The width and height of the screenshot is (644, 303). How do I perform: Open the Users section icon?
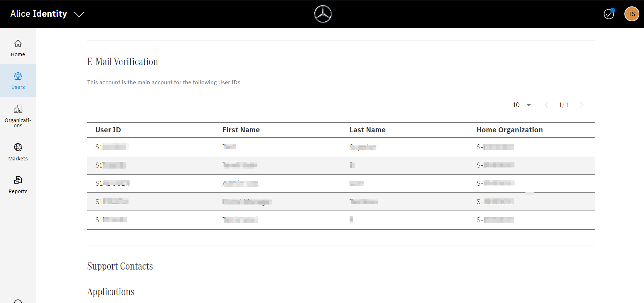pyautogui.click(x=18, y=76)
